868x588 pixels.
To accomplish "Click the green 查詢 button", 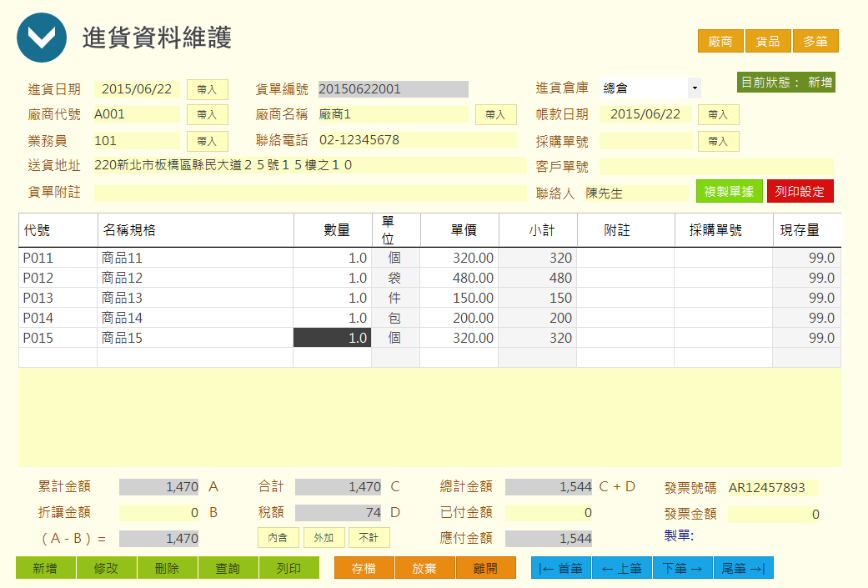I will coord(228,568).
